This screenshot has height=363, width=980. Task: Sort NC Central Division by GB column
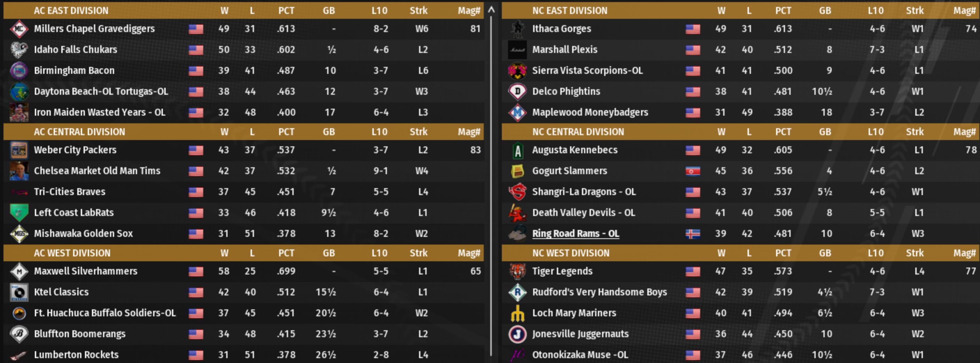[x=825, y=132]
